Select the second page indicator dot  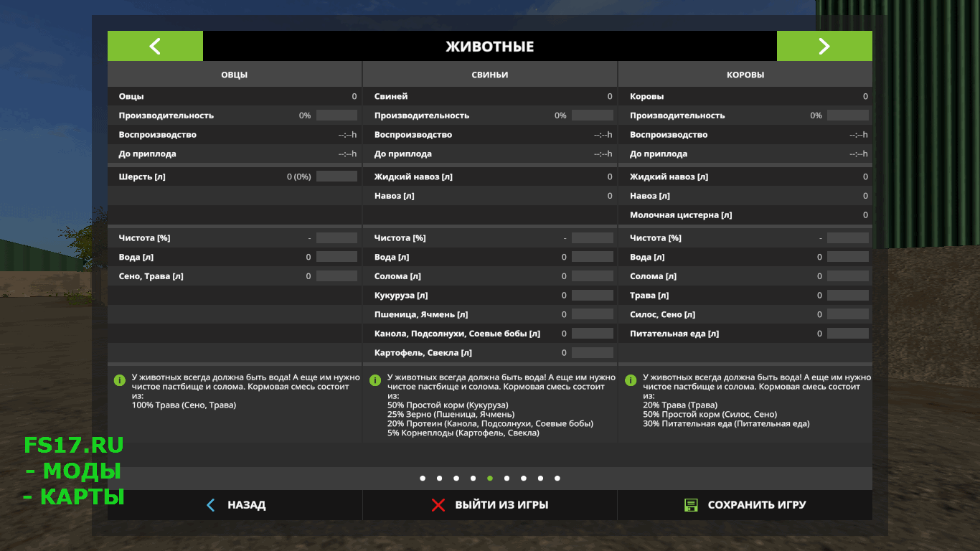click(439, 478)
